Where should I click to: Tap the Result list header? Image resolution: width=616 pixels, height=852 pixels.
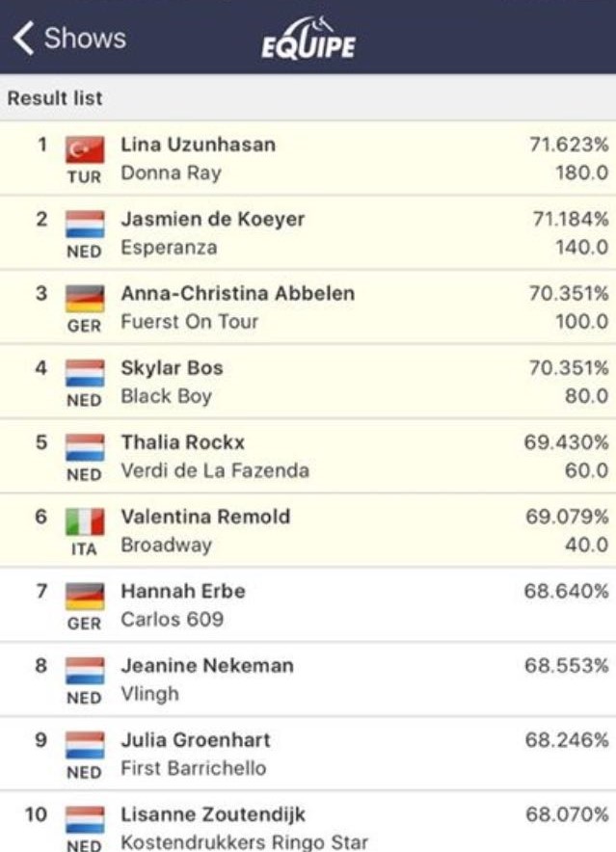pos(55,98)
